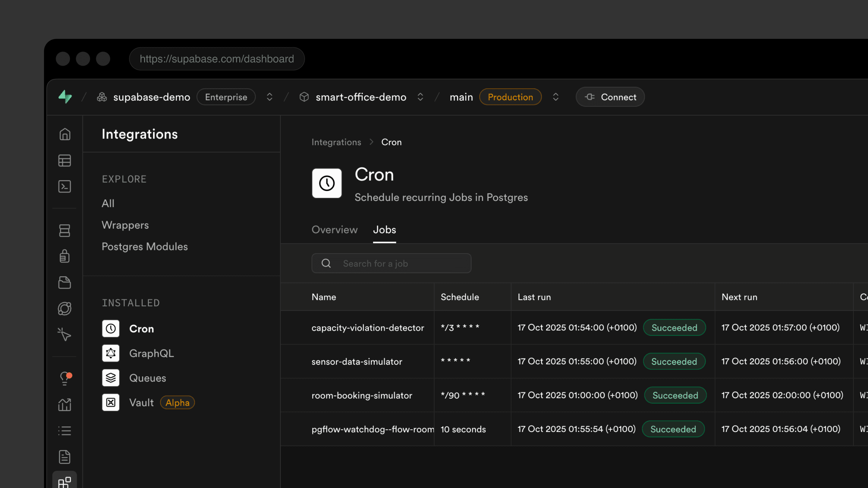Go to Integrations breadcrumb link
Screen dimensions: 868x488
336,142
